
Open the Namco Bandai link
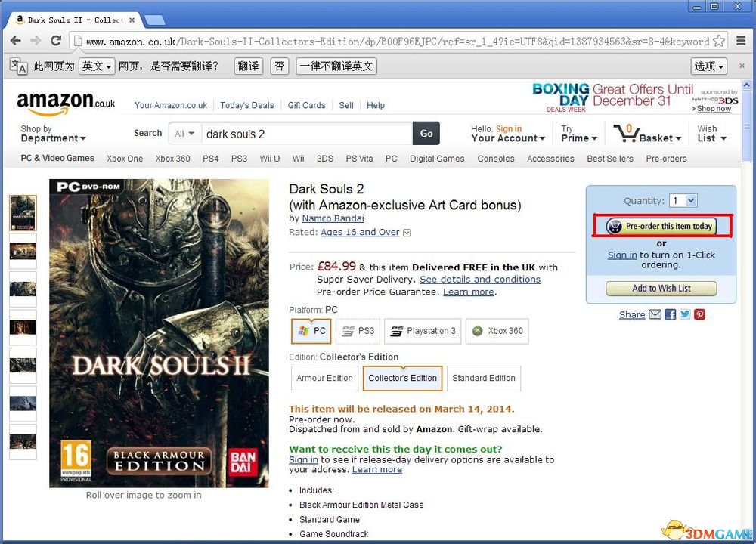pos(333,218)
